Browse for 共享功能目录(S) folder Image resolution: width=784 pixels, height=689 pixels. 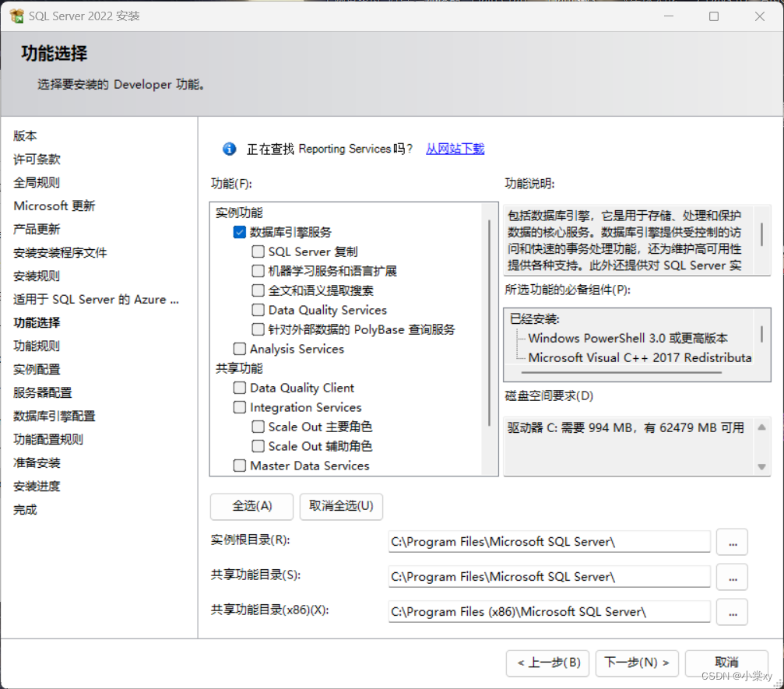tap(732, 578)
